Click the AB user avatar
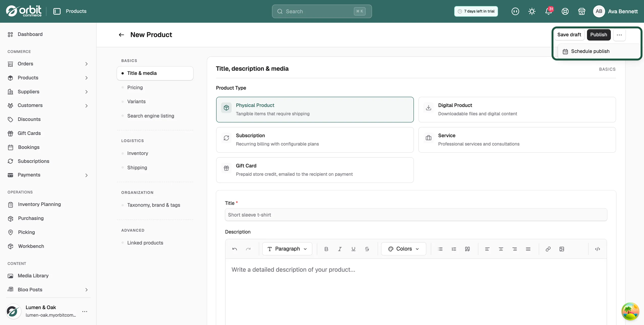 [599, 11]
